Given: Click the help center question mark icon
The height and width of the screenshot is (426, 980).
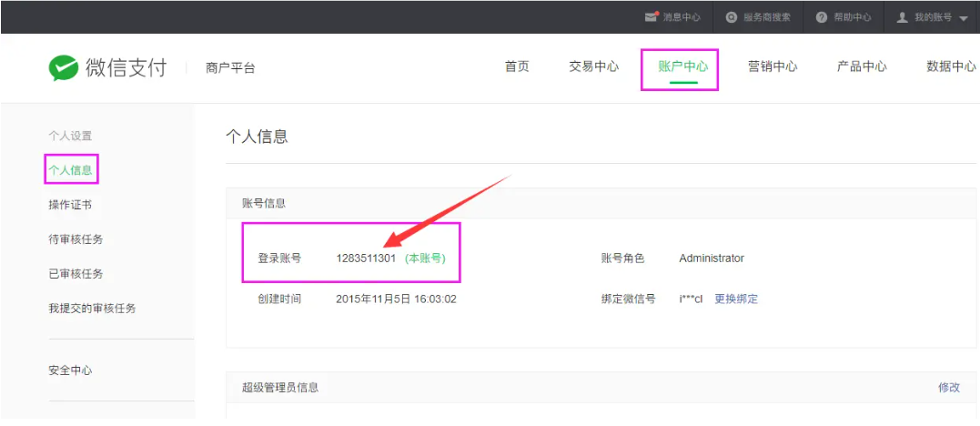Looking at the screenshot, I should (822, 17).
